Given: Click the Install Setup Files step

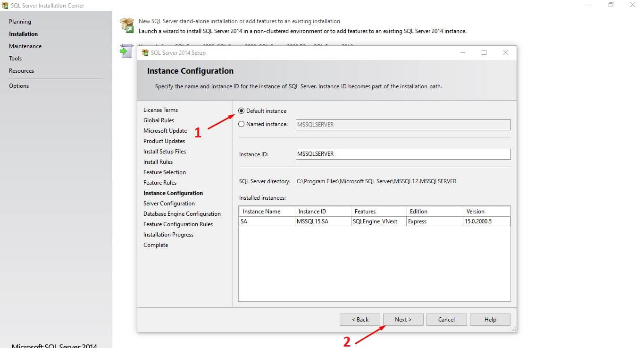Looking at the screenshot, I should coord(165,152).
